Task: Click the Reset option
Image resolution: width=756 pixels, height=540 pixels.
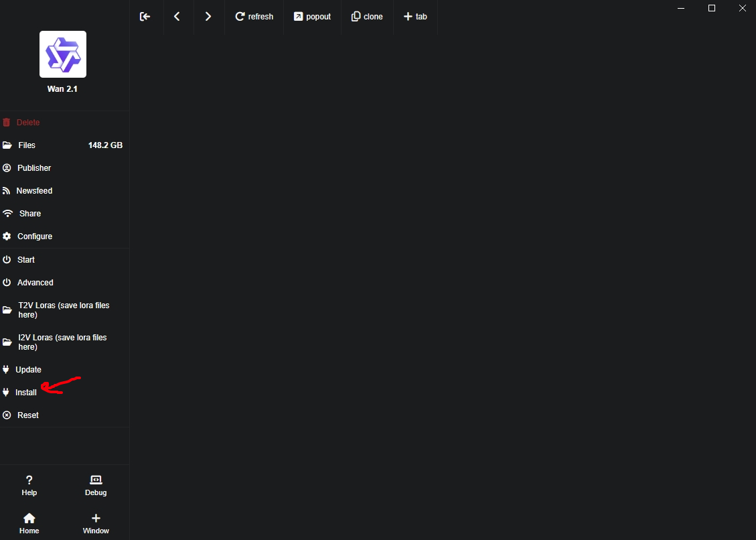Action: [27, 415]
